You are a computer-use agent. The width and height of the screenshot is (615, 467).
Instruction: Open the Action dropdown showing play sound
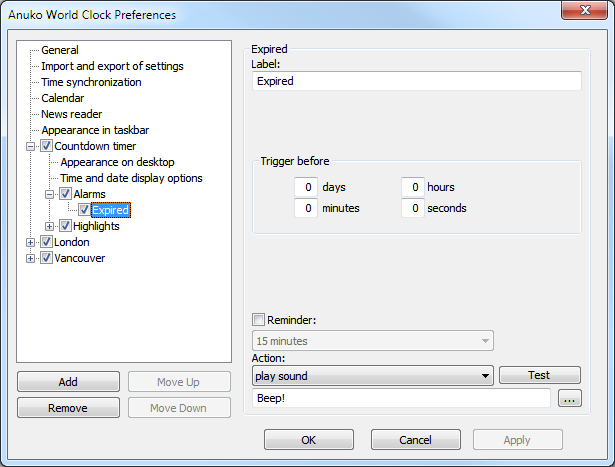coord(372,376)
